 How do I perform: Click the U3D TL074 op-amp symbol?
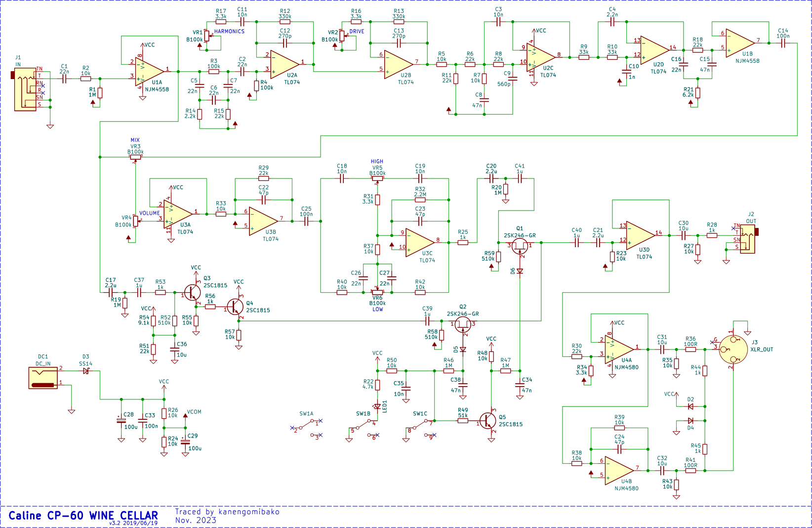pos(641,235)
